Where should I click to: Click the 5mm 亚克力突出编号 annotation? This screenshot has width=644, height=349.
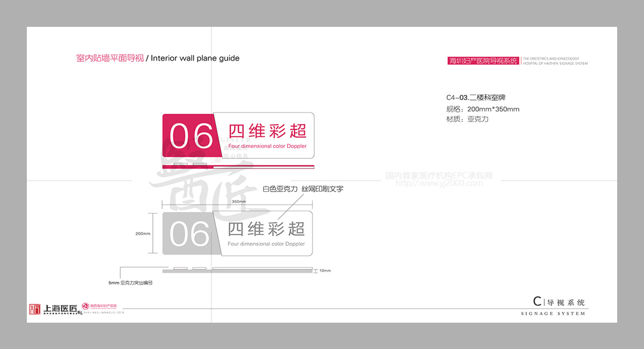coord(130,282)
